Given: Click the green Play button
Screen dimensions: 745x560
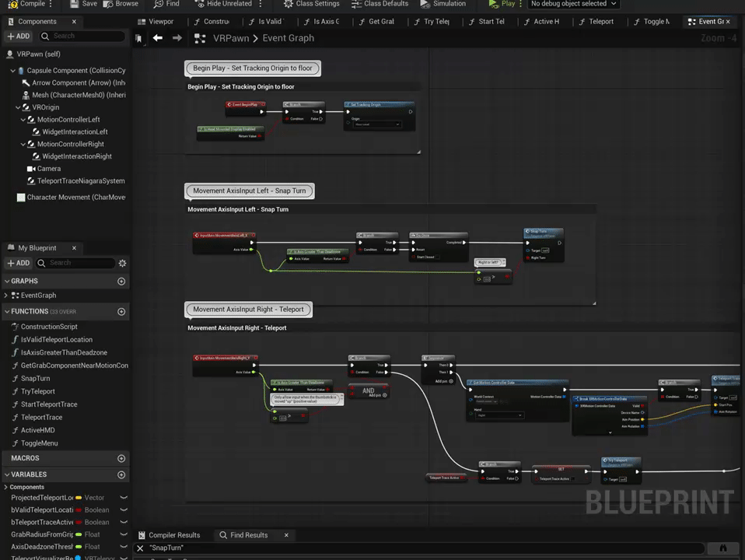Looking at the screenshot, I should point(502,4).
